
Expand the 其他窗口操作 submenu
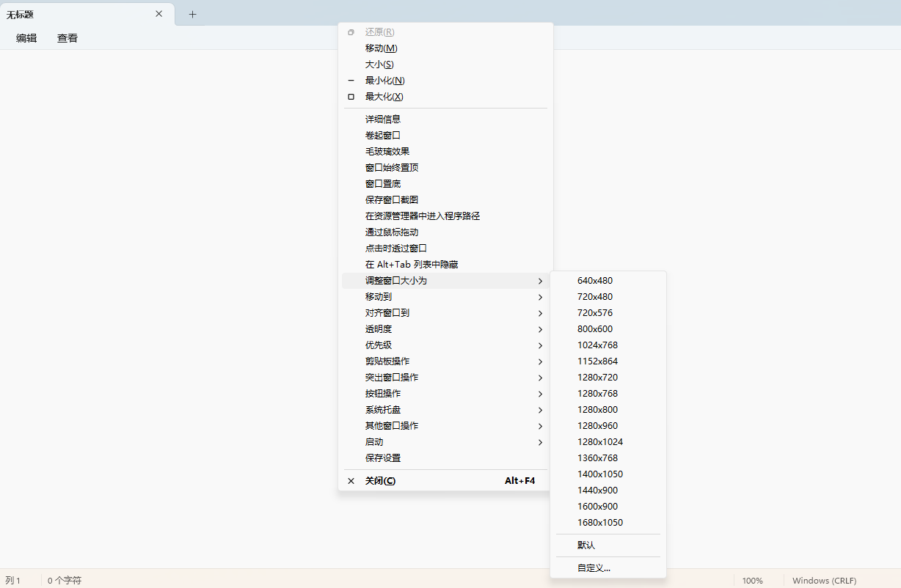[445, 425]
